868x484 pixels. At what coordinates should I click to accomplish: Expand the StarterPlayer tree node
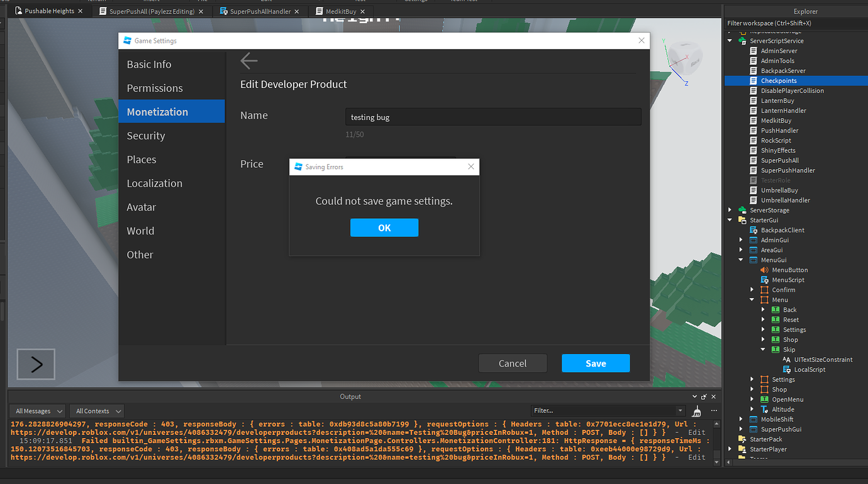coord(730,449)
